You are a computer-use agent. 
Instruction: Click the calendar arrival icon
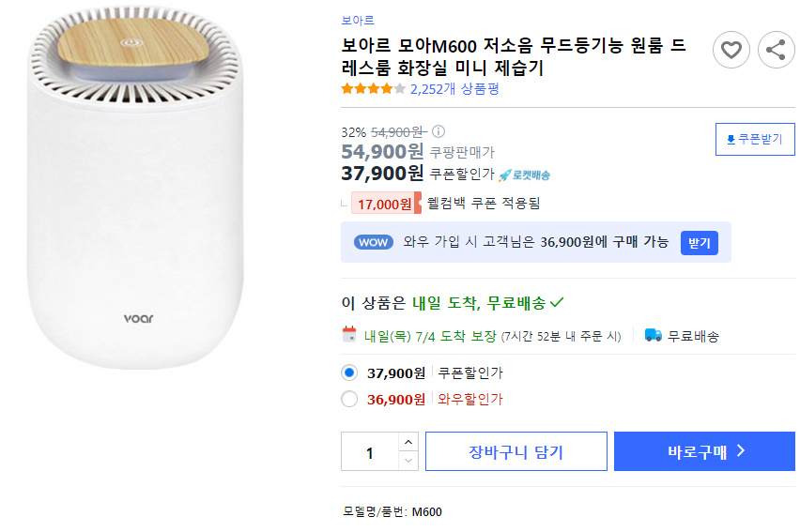349,334
